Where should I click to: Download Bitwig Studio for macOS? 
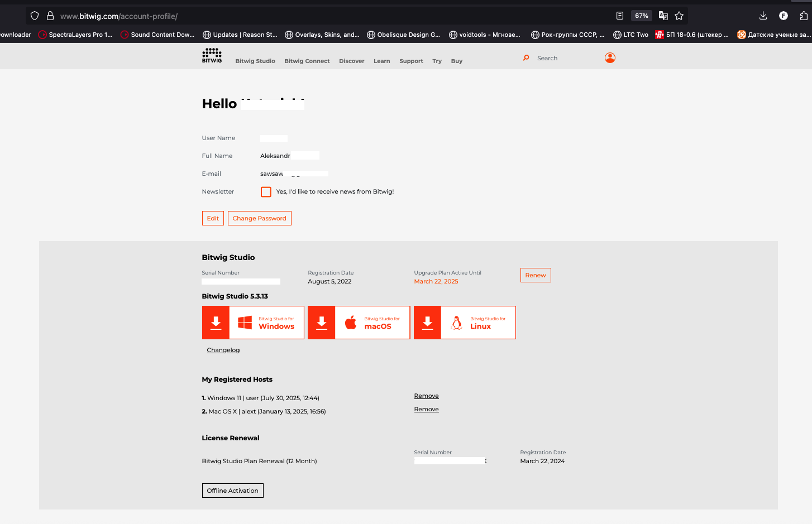tap(359, 323)
